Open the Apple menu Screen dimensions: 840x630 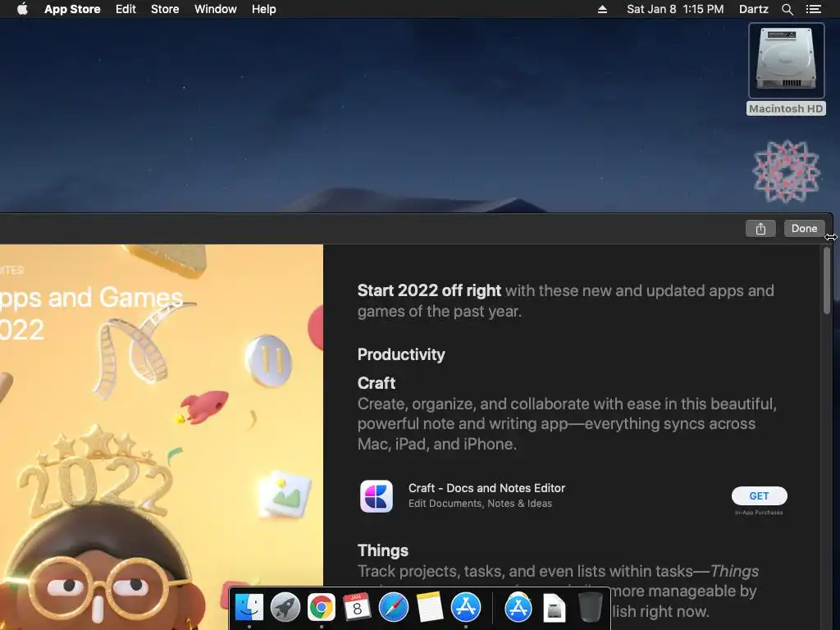click(22, 9)
